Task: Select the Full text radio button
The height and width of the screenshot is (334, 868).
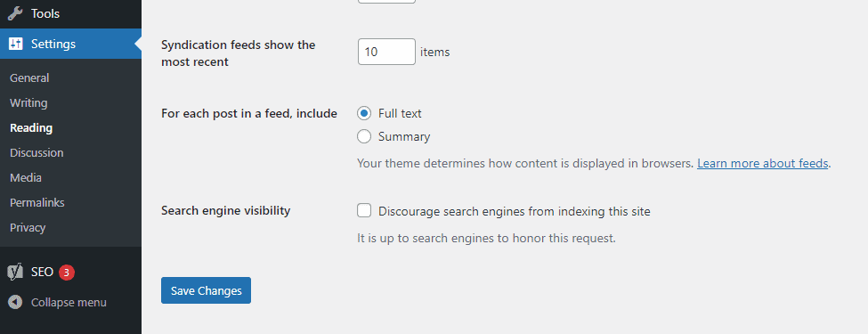Action: [364, 113]
